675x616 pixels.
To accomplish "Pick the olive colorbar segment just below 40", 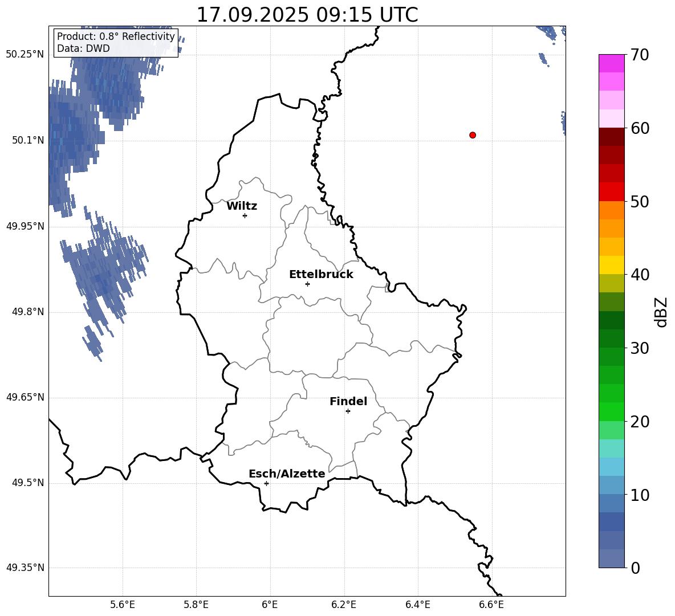I will point(612,283).
